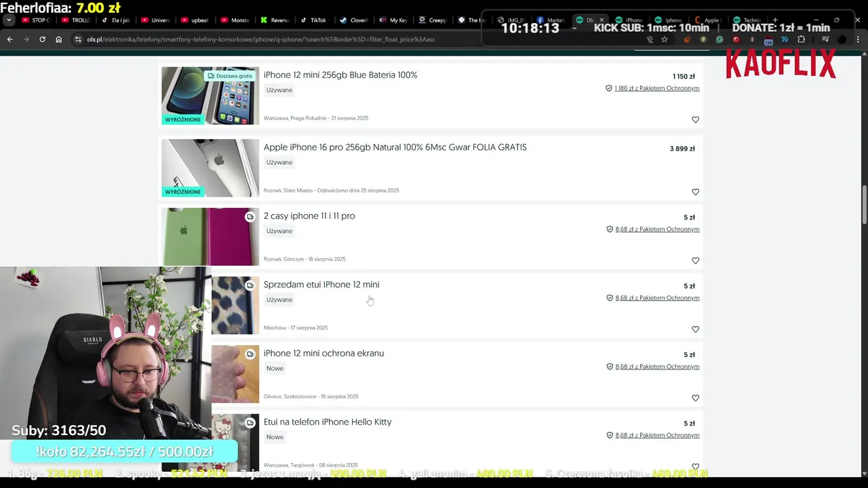
Task: Open the iPhone 16 pro listing thumbnail
Action: [x=210, y=168]
